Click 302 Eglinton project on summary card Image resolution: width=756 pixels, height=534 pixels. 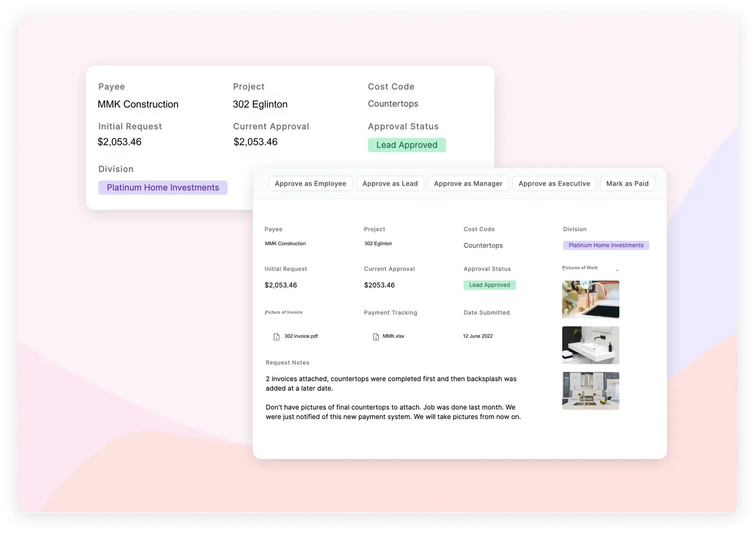(x=260, y=104)
